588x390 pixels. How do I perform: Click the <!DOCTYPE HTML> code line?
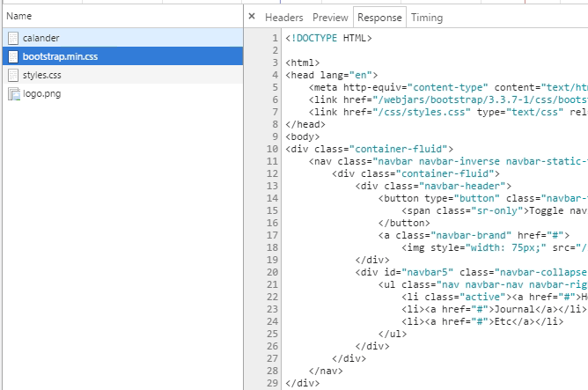coord(328,38)
